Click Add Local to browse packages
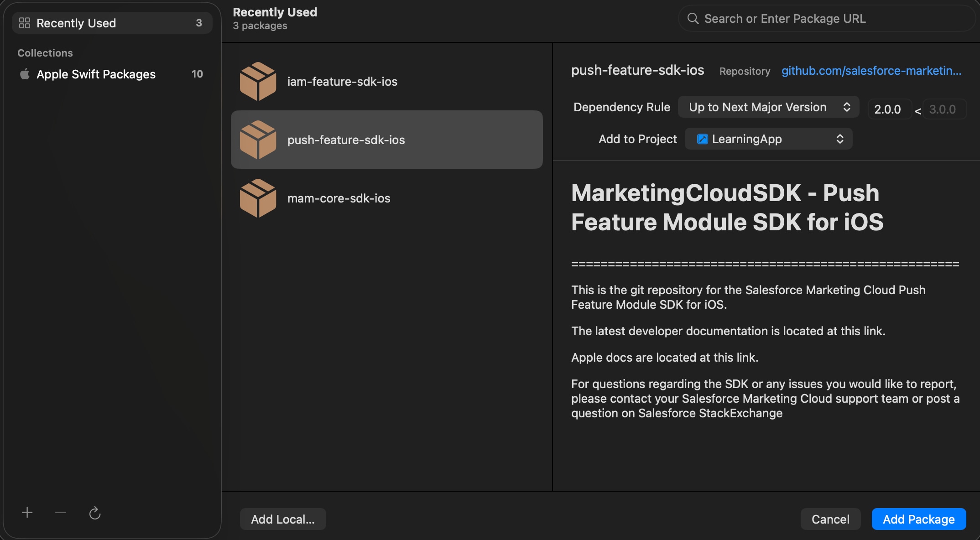This screenshot has width=980, height=540. click(282, 519)
